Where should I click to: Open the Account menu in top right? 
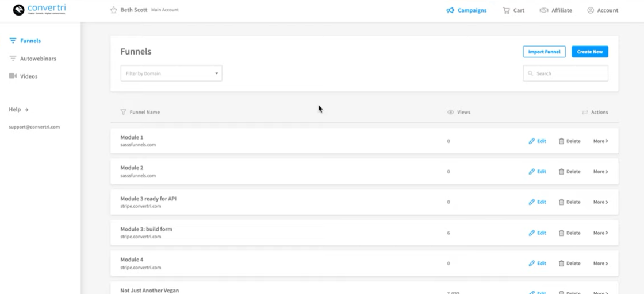click(603, 10)
